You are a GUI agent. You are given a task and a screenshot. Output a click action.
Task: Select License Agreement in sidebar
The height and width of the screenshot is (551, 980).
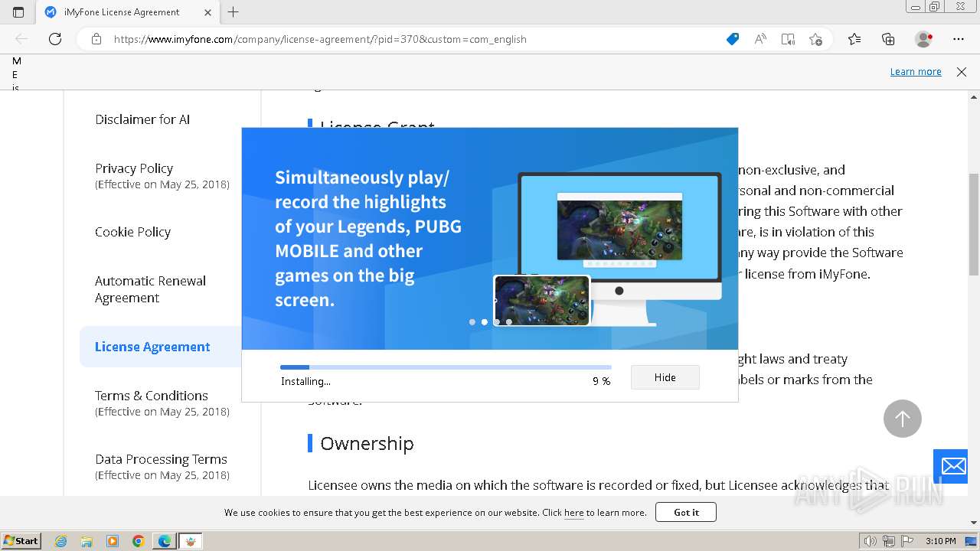pos(152,347)
